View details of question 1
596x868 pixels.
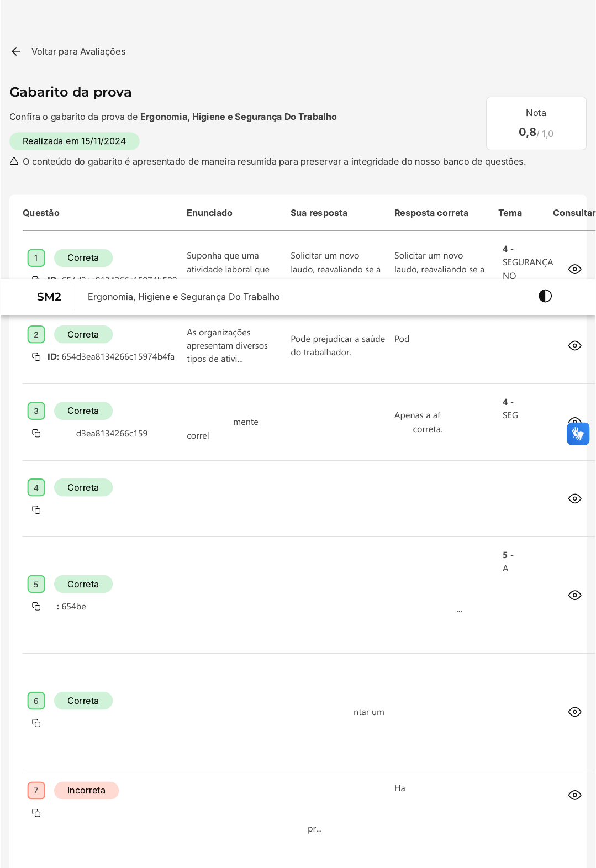[574, 269]
